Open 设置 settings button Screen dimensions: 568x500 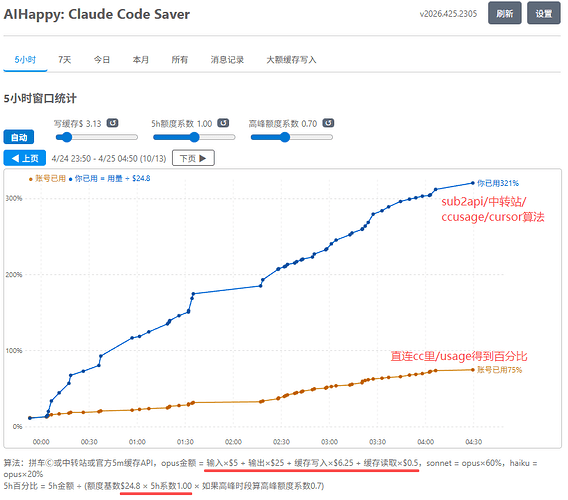pyautogui.click(x=544, y=13)
